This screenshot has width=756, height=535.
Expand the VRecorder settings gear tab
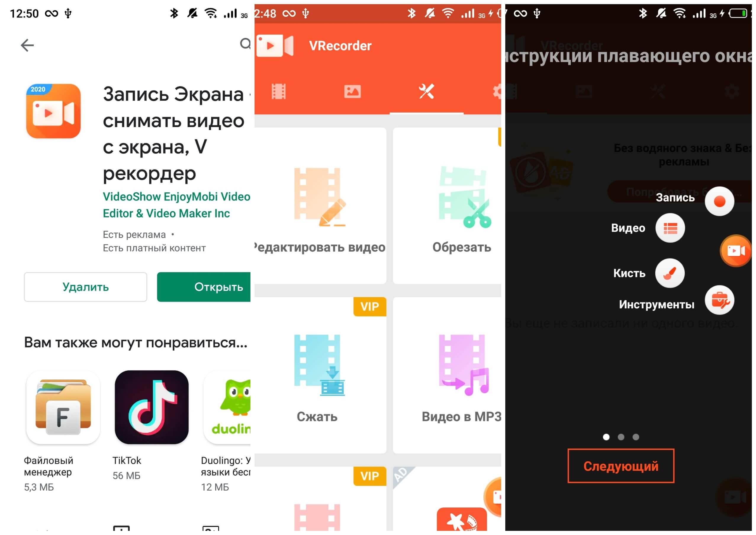pyautogui.click(x=494, y=89)
